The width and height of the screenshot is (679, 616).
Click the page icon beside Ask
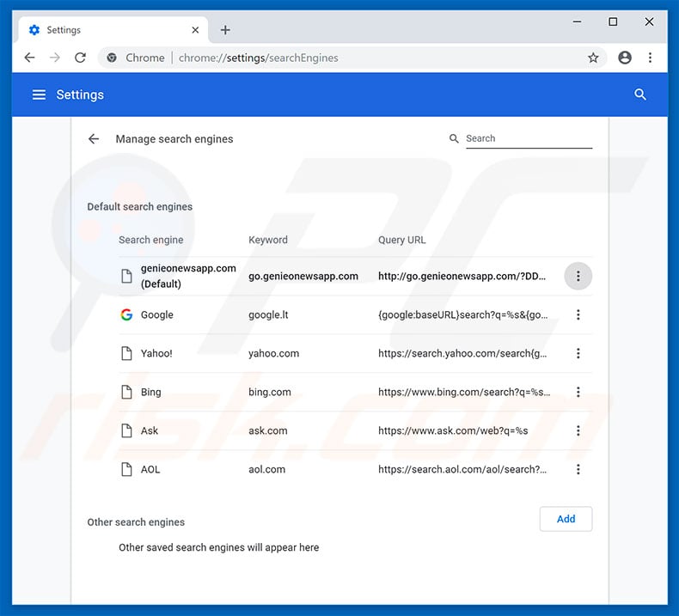point(126,430)
